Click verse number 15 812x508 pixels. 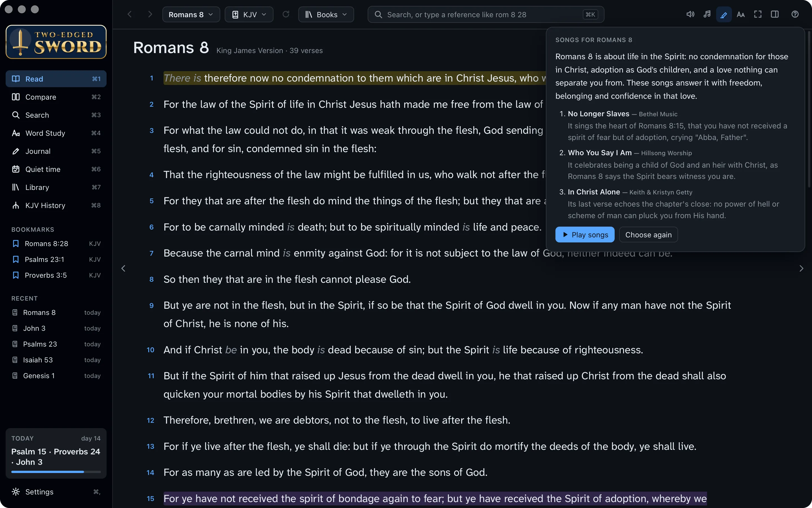[151, 499]
